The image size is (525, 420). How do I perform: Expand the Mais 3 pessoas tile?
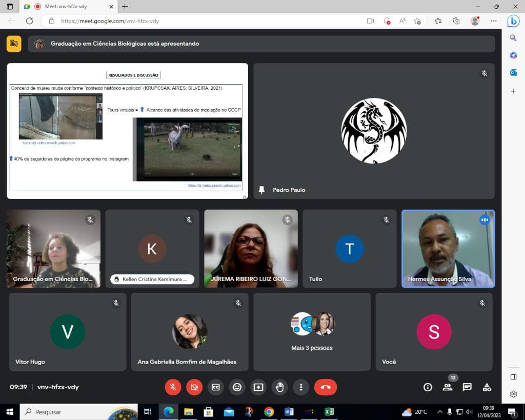click(x=312, y=332)
